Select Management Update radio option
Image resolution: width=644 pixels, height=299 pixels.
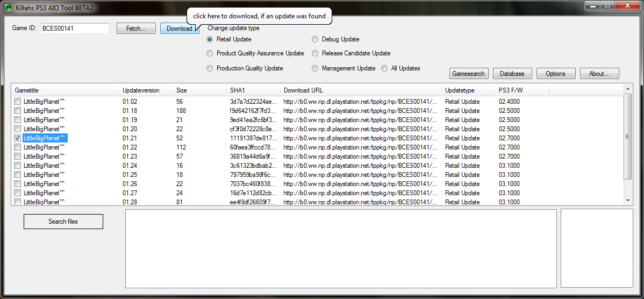(344, 68)
